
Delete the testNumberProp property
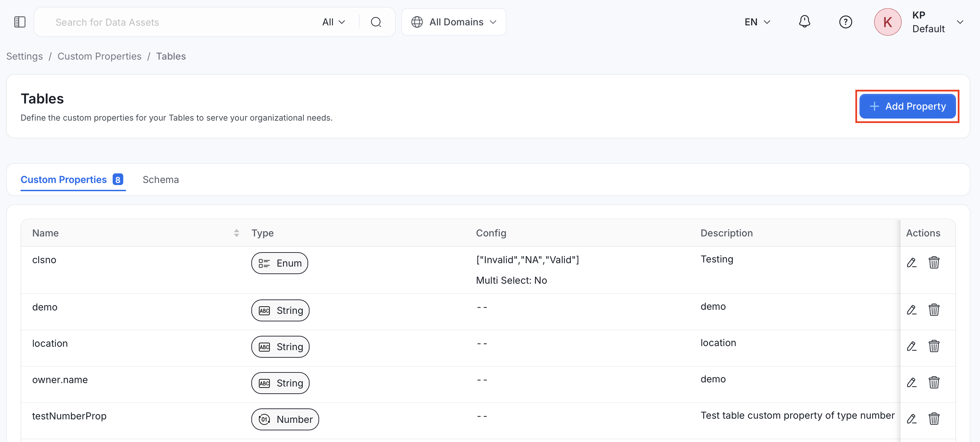(x=934, y=419)
